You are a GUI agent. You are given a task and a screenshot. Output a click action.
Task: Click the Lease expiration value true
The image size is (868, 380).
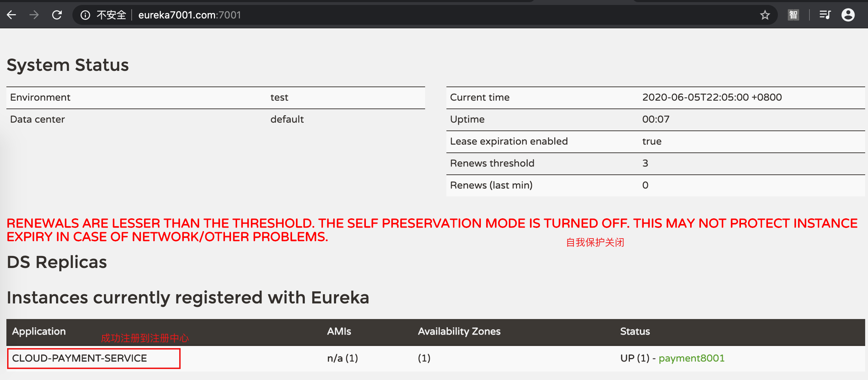click(652, 141)
